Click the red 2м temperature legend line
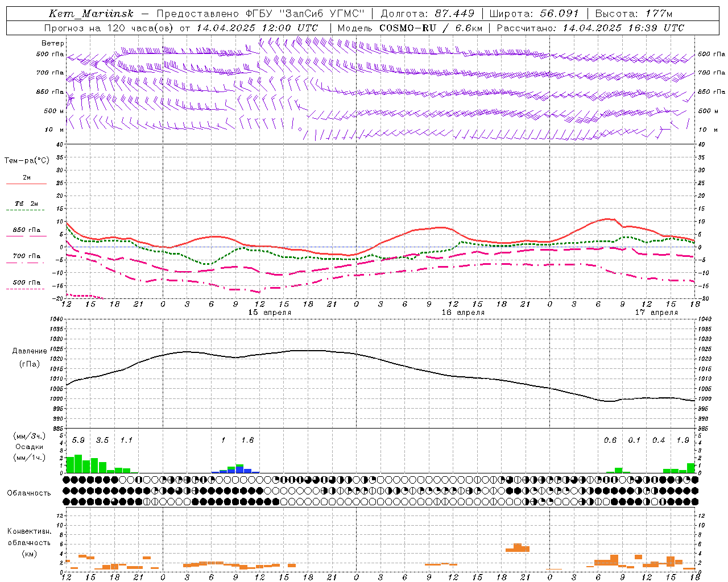 [x=26, y=184]
